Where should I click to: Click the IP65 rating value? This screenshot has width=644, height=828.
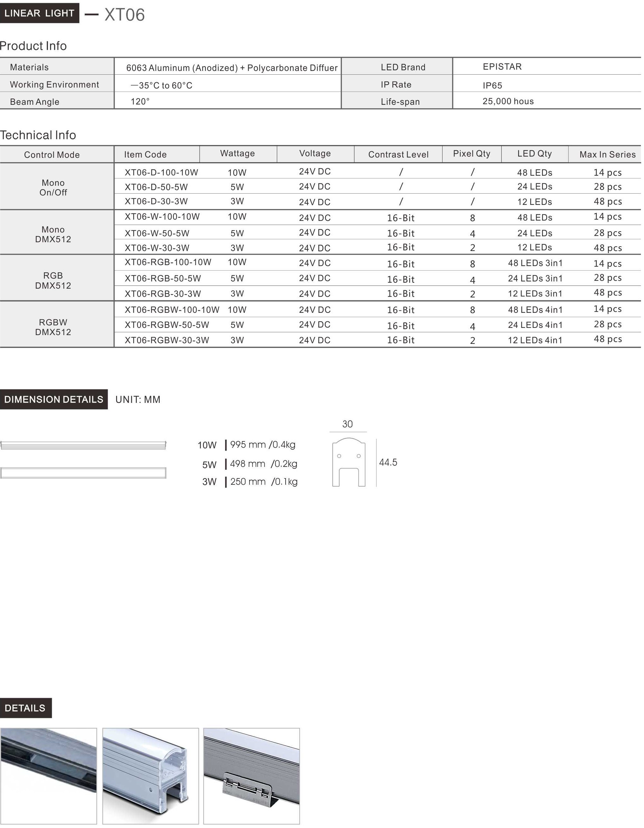(492, 86)
